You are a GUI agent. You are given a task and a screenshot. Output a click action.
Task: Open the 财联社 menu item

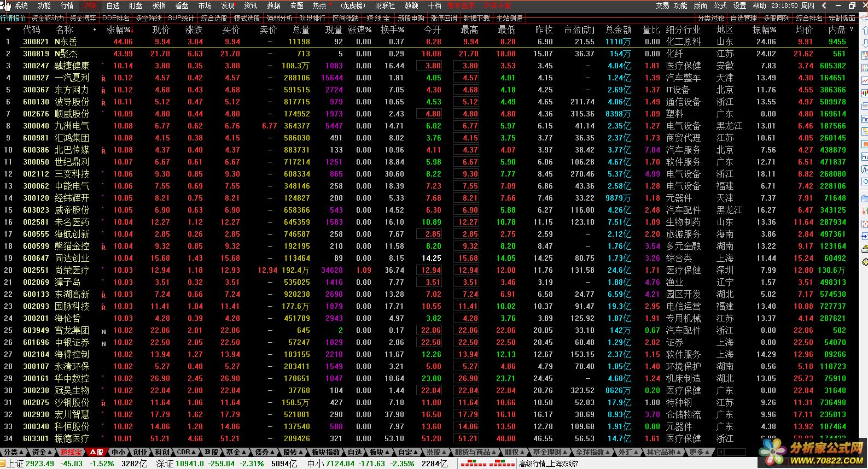[385, 5]
